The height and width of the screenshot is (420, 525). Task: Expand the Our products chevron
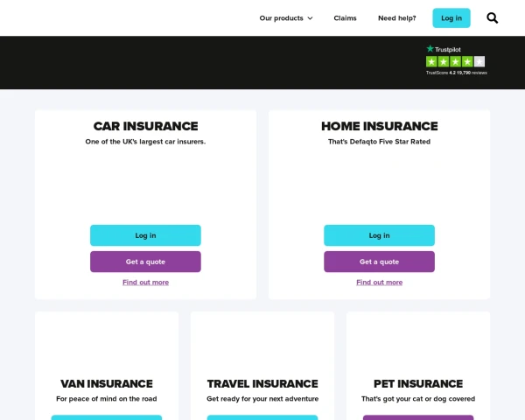coord(310,18)
